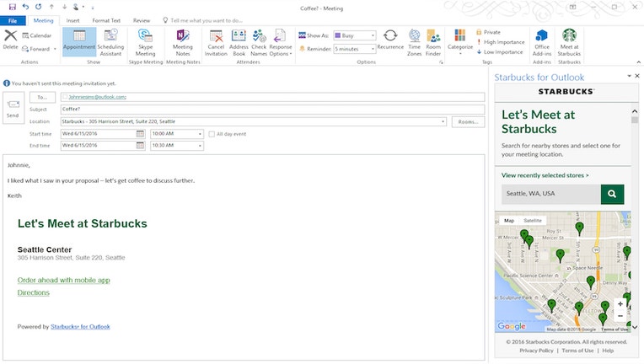This screenshot has height=364, width=644.
Task: Click the Subject field containing Coffee?
Action: [x=273, y=110]
